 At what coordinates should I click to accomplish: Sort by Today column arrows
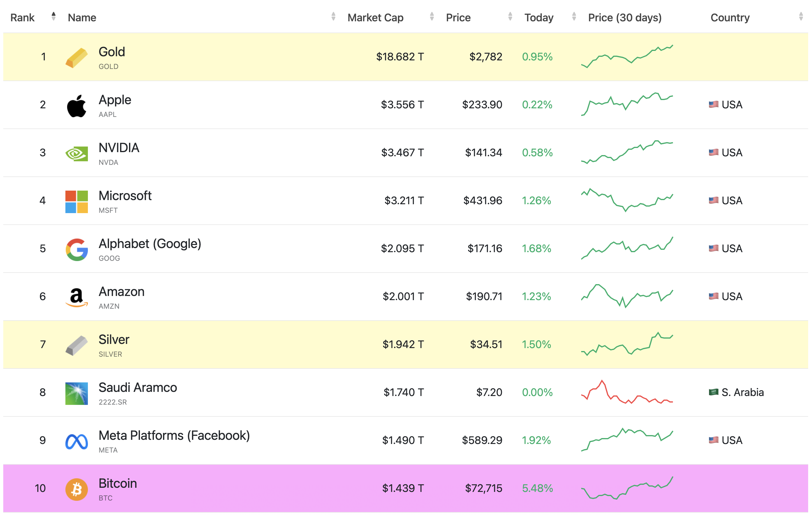pos(574,17)
